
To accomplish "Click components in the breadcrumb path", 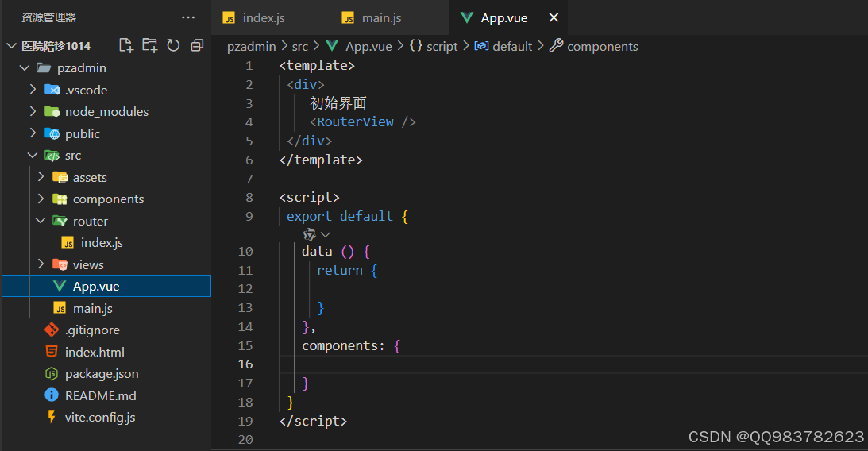I will [602, 47].
